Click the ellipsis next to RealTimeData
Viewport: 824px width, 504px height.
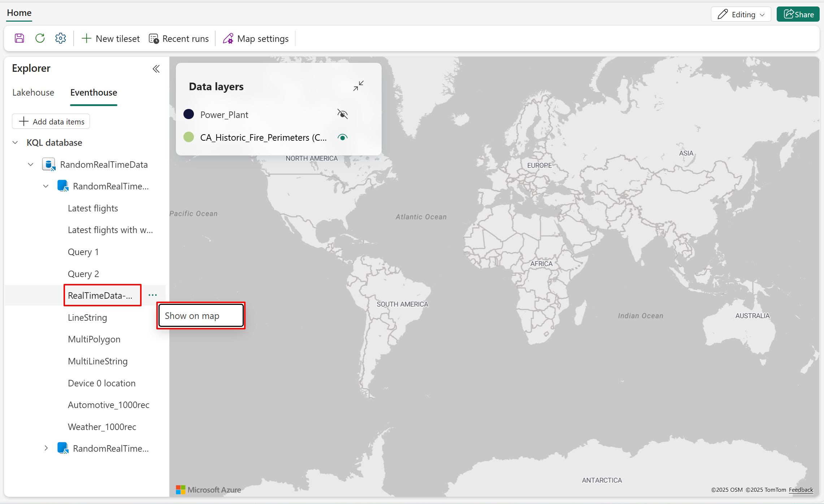(x=153, y=295)
